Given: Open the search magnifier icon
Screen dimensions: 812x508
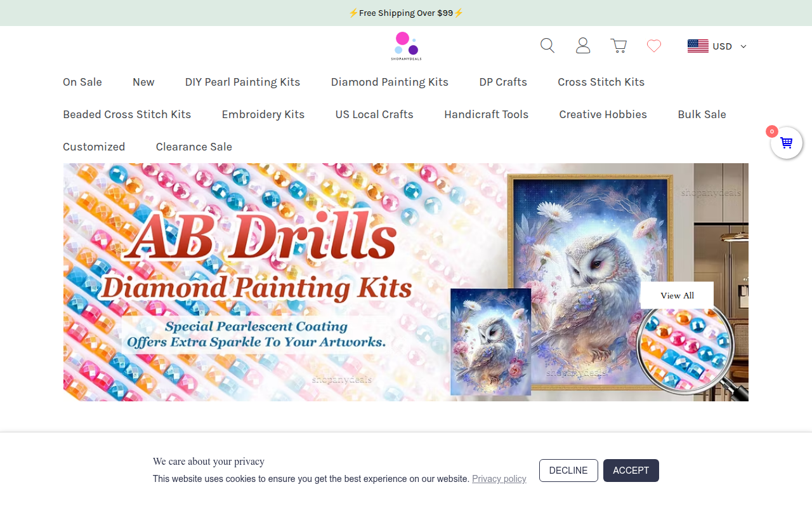Looking at the screenshot, I should [547, 46].
